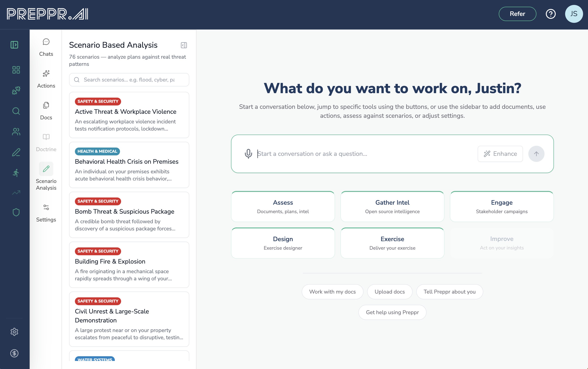Screen dimensions: 588x369
Task: Click the Enhance button
Action: pyautogui.click(x=500, y=154)
